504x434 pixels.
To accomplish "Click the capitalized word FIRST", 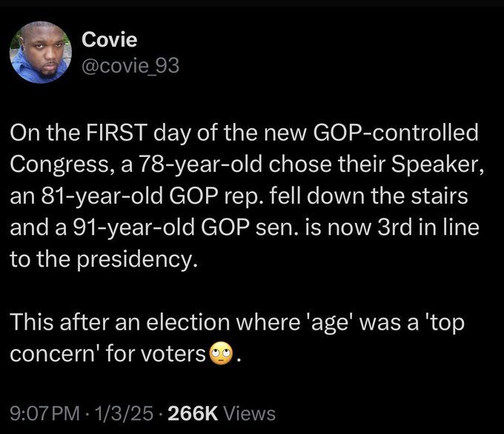I will click(116, 133).
